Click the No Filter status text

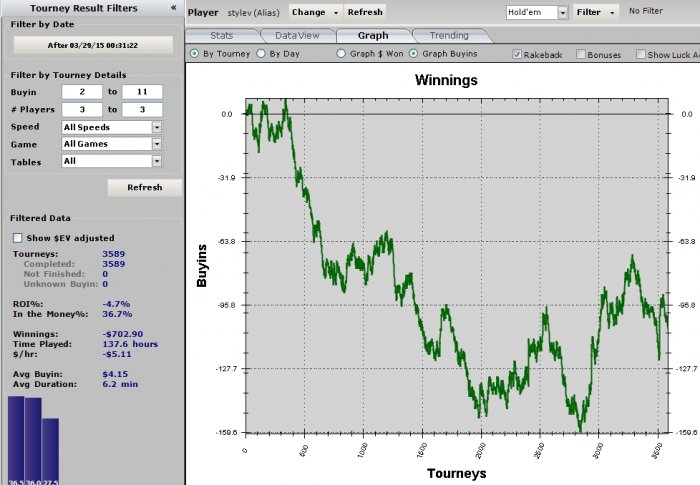[646, 11]
